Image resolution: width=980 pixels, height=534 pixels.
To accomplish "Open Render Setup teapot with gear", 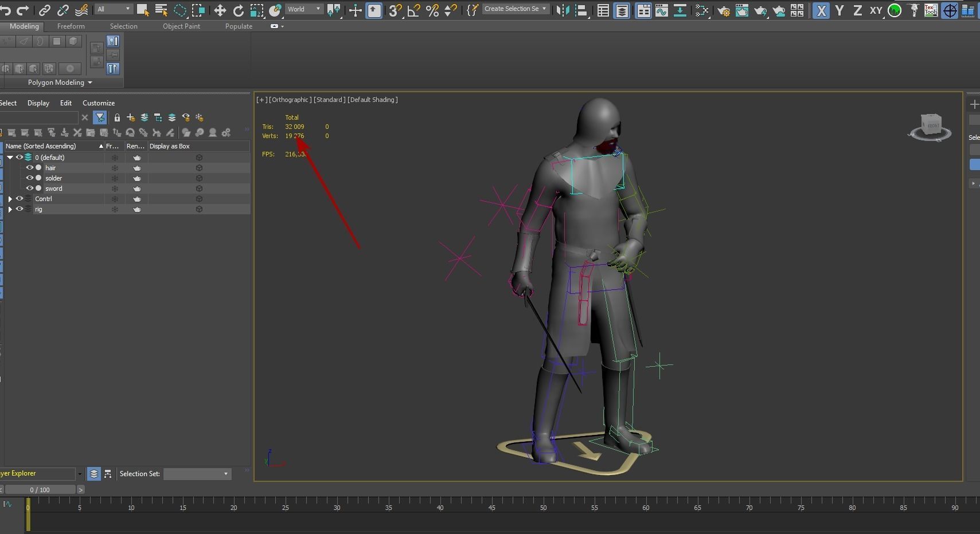I will [724, 10].
